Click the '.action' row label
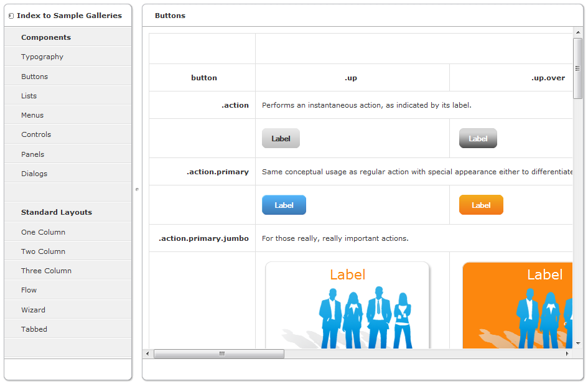The image size is (588, 384). [x=235, y=105]
